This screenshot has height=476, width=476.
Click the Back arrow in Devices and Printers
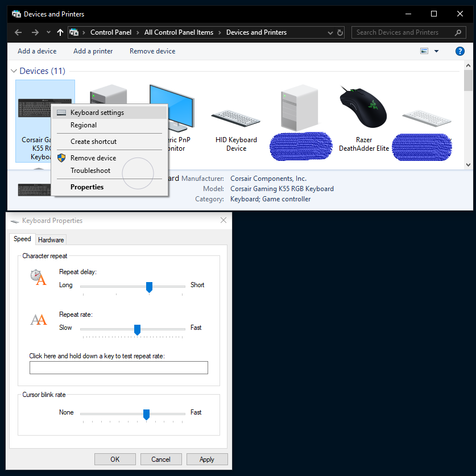point(18,32)
